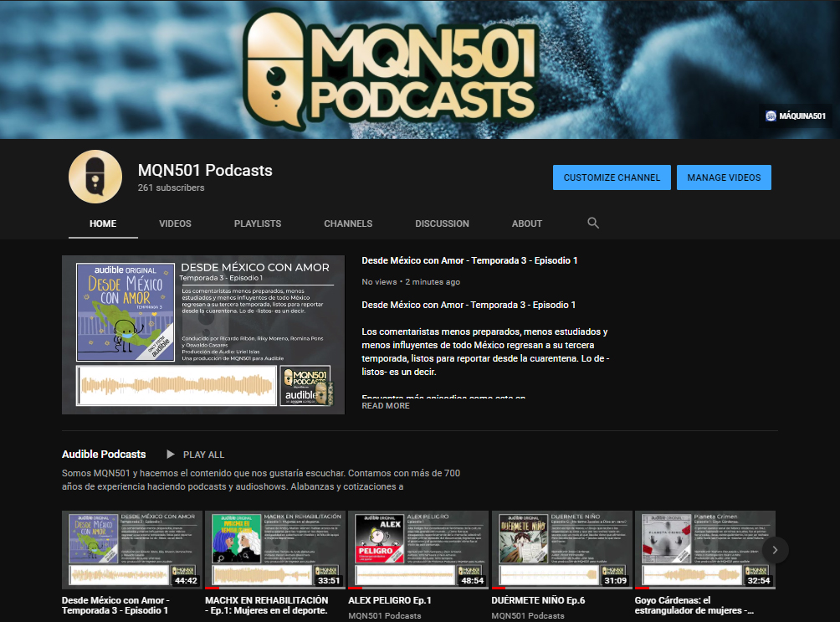Click title 'MACHX EN REHABILITACIÓN - Ep.1'
This screenshot has width=840, height=622.
267,605
